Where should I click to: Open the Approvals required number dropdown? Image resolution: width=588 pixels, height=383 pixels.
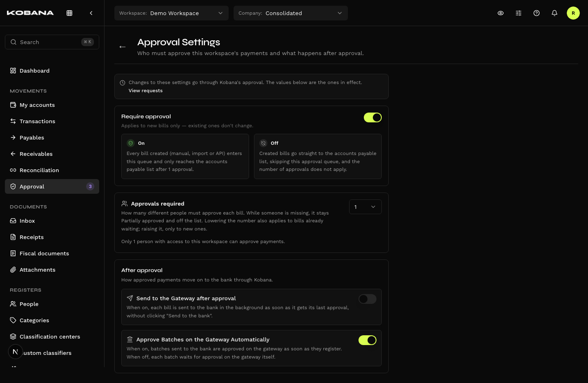365,207
